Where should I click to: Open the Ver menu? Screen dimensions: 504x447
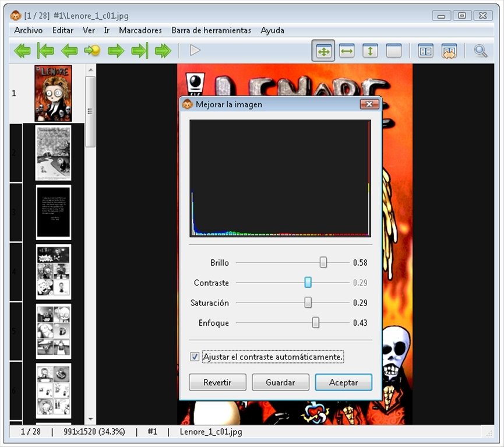(x=89, y=30)
